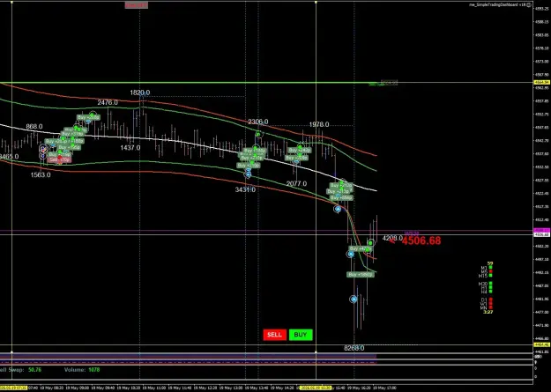Click the Expert Advisor smiley icon top-right
This screenshot has width=551, height=392.
(x=529, y=5)
